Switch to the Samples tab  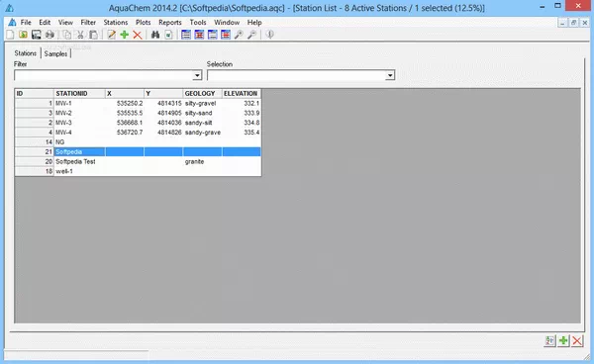(55, 53)
